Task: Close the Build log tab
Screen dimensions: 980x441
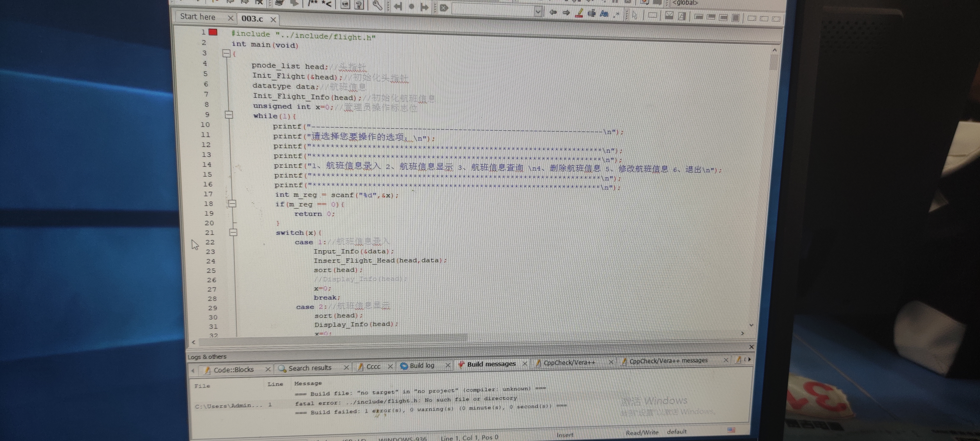Action: point(448,365)
